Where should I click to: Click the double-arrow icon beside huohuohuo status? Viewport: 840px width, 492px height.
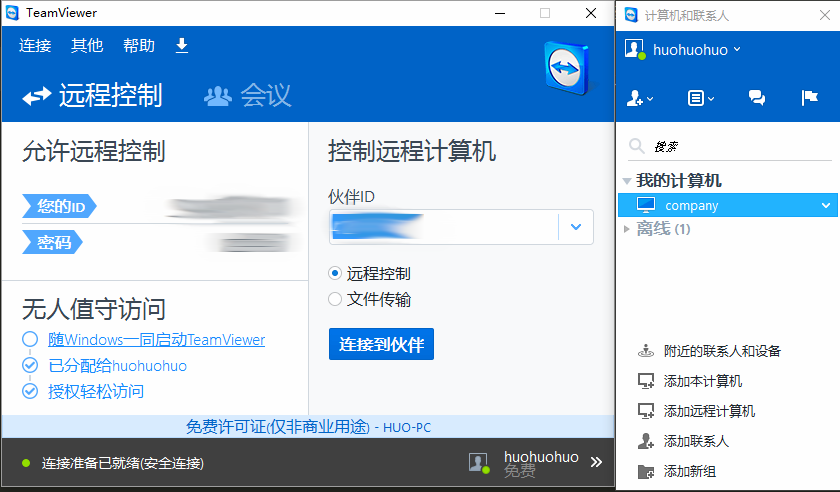596,462
